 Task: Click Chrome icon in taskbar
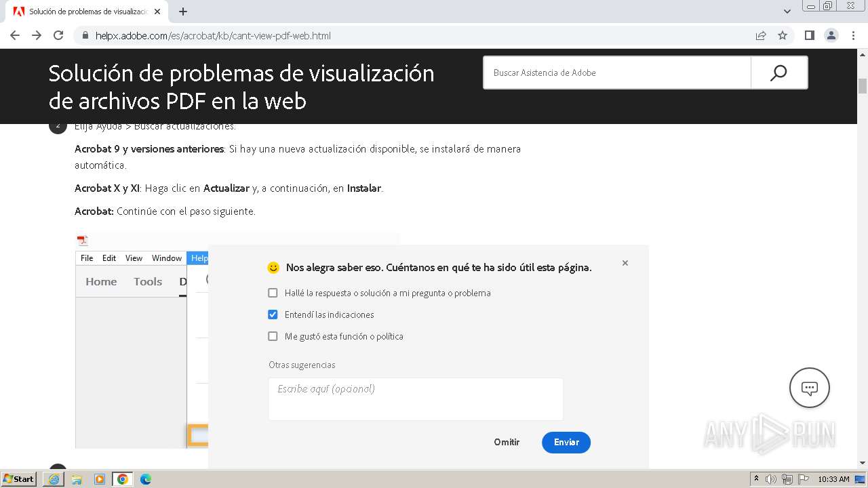pos(123,479)
